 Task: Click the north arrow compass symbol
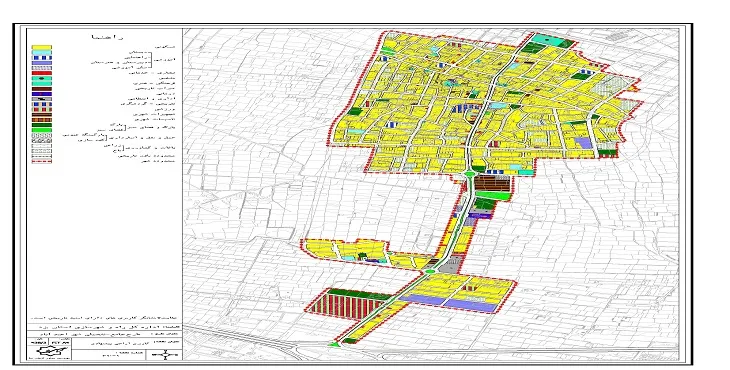pyautogui.click(x=165, y=355)
